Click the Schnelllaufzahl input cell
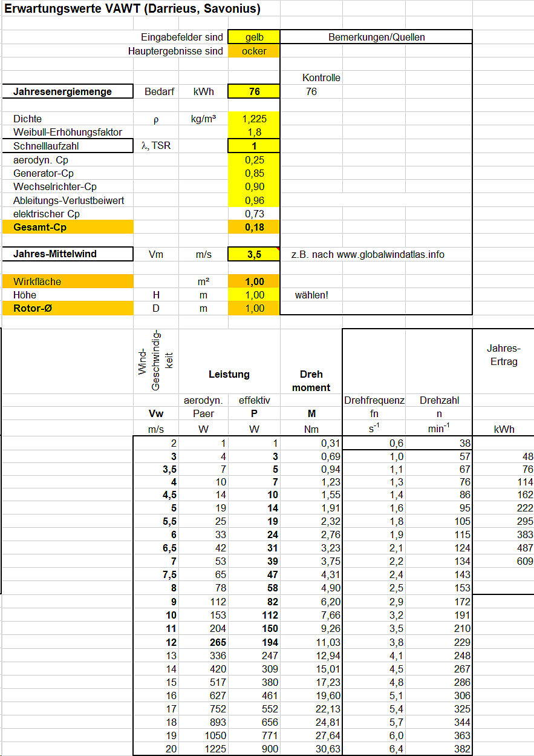This screenshot has width=534, height=756. (x=254, y=146)
